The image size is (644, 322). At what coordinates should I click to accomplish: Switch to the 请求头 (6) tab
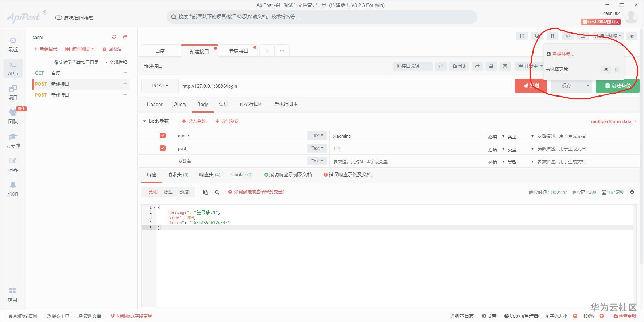(178, 174)
